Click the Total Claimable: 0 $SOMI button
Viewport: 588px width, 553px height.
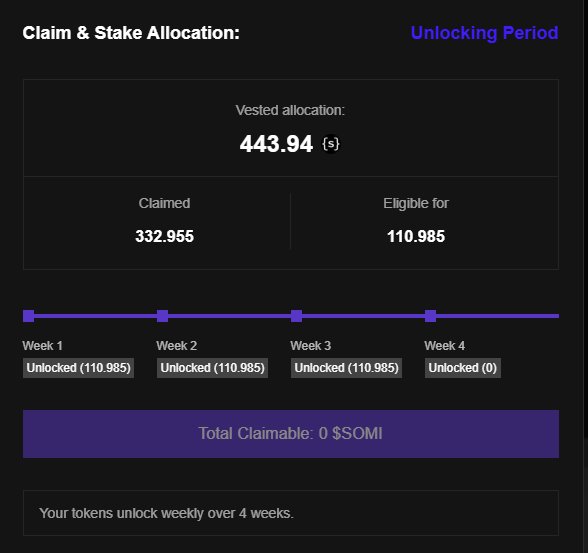pyautogui.click(x=291, y=434)
